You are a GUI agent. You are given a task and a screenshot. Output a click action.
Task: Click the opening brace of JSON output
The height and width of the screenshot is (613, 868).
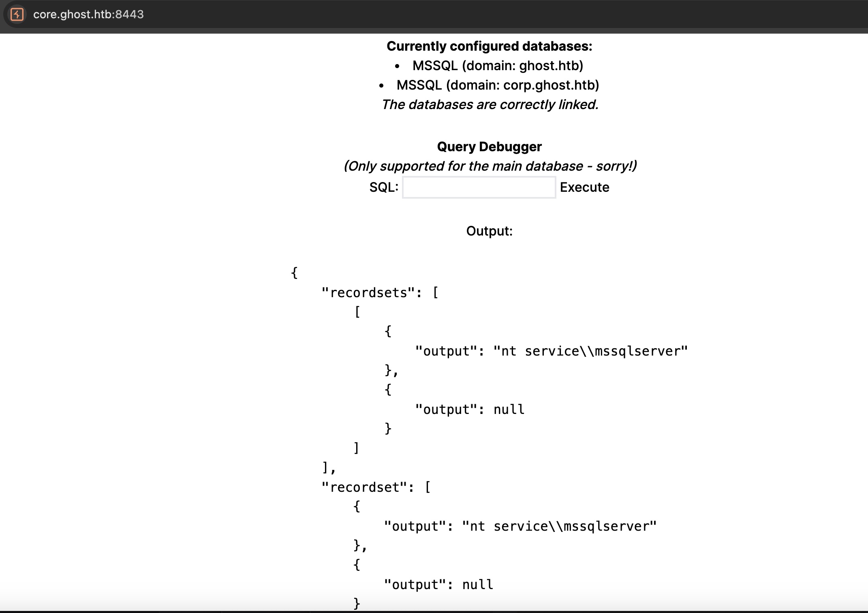pyautogui.click(x=295, y=273)
